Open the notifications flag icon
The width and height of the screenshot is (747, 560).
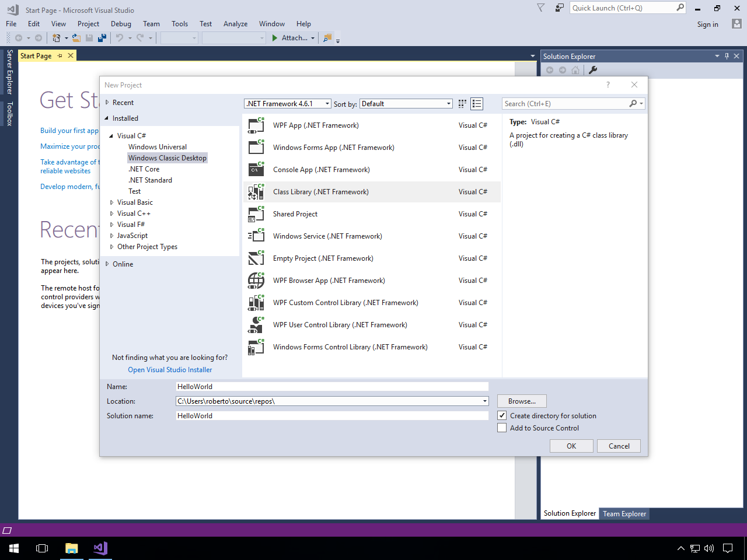(541, 8)
